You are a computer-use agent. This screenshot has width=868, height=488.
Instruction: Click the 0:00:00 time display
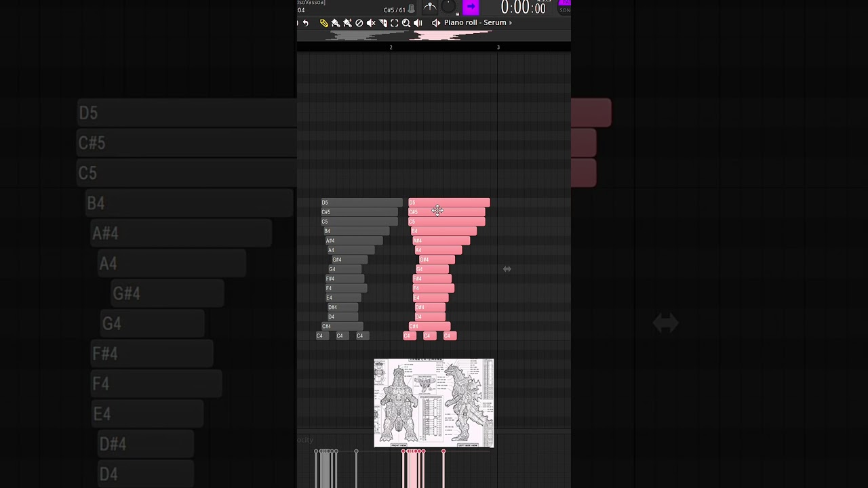click(x=523, y=7)
